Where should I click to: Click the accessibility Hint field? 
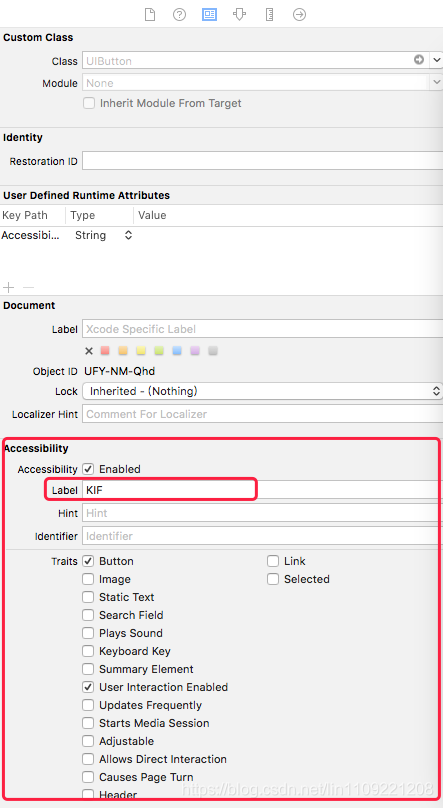pyautogui.click(x=262, y=513)
